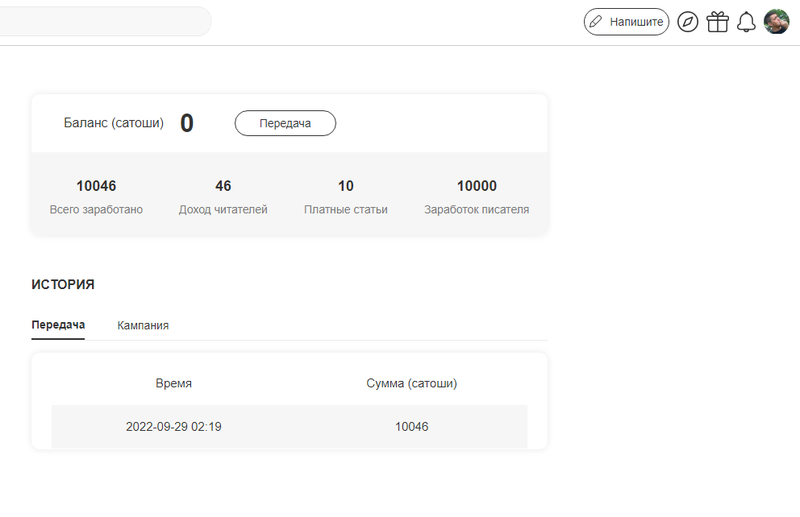Click the Время column header

pyautogui.click(x=173, y=383)
